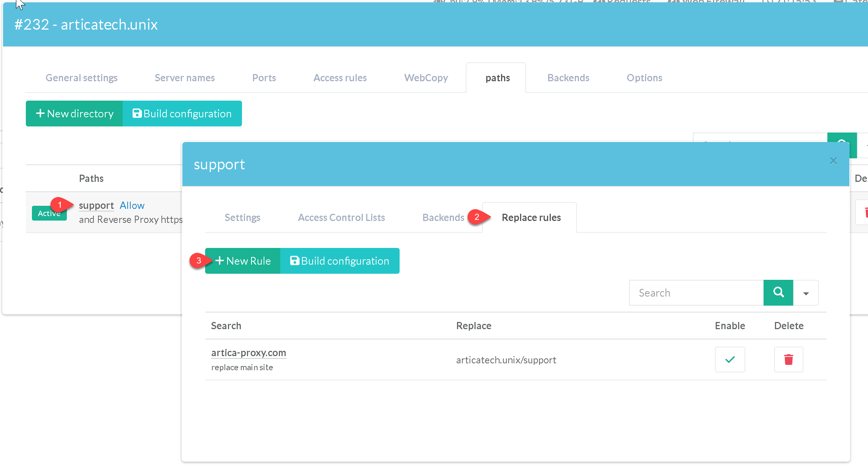Close the support dialog with X
Image resolution: width=868 pixels, height=467 pixels.
(833, 161)
